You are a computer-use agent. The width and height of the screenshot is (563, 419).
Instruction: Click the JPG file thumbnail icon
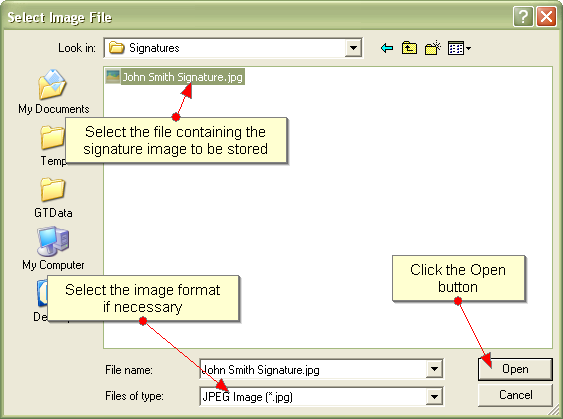(113, 76)
